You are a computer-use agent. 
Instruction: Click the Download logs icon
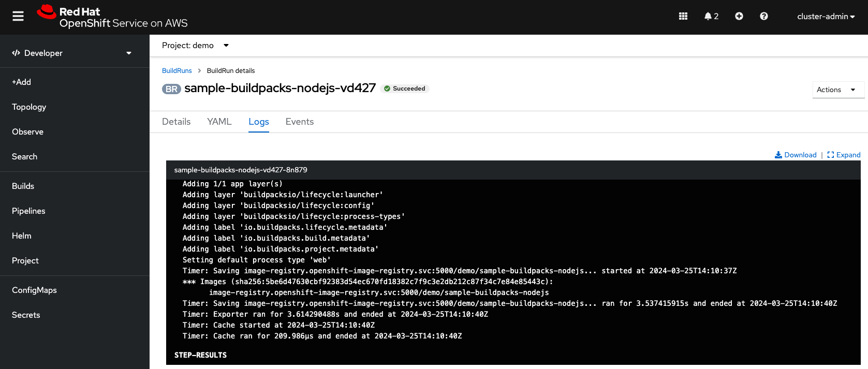pyautogui.click(x=796, y=155)
